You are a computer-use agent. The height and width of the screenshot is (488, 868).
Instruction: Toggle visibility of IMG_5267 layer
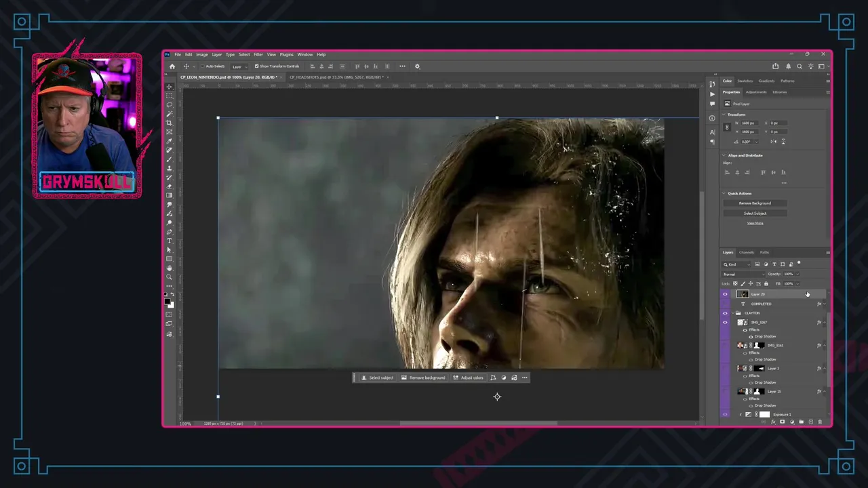pyautogui.click(x=725, y=322)
